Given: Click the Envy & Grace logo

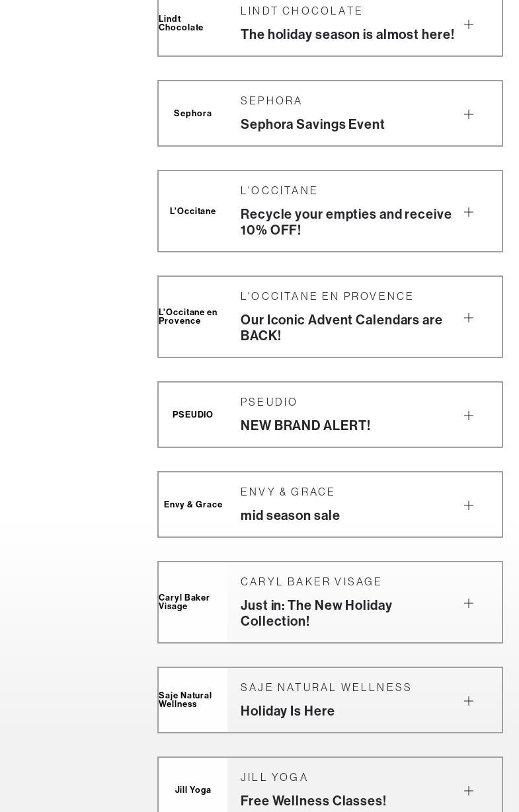Looking at the screenshot, I should click(192, 505).
